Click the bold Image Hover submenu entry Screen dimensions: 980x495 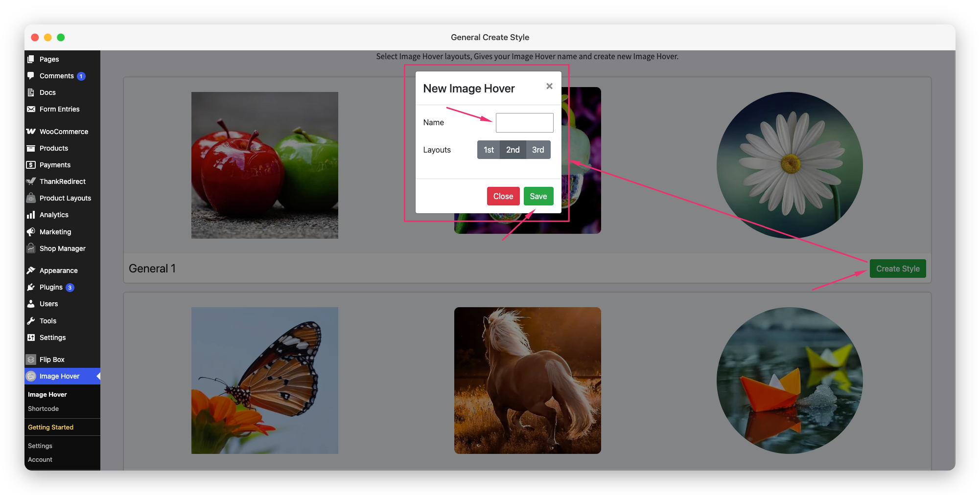point(47,394)
